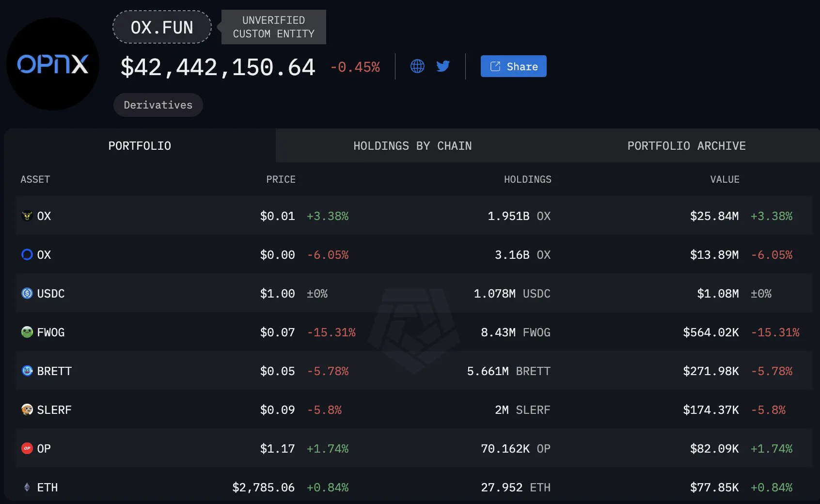
Task: Click the OPNX entity logo
Action: pyautogui.click(x=52, y=64)
